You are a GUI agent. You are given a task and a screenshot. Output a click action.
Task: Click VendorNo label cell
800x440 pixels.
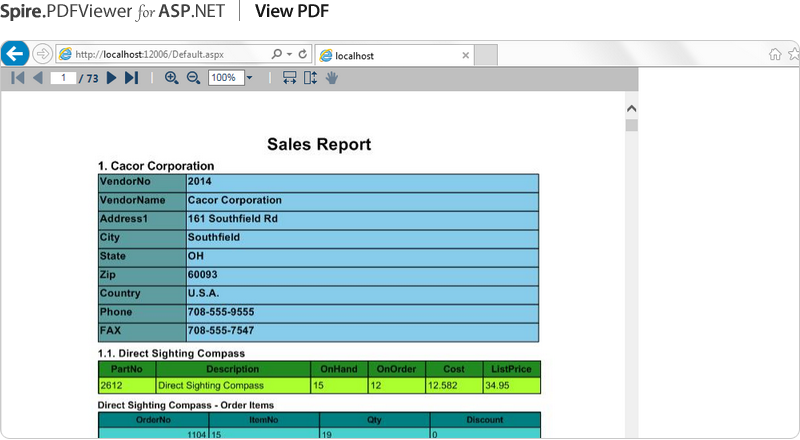[142, 183]
